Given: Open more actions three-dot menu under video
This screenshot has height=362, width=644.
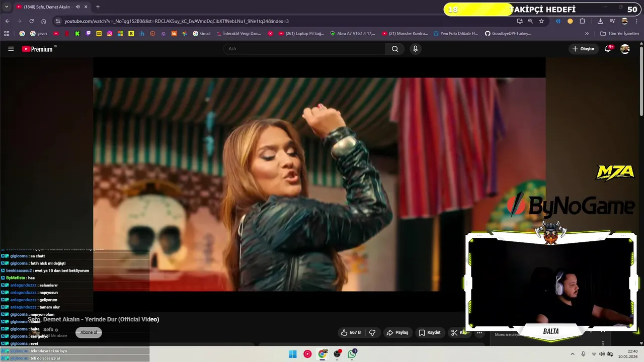Looking at the screenshot, I should 479,332.
